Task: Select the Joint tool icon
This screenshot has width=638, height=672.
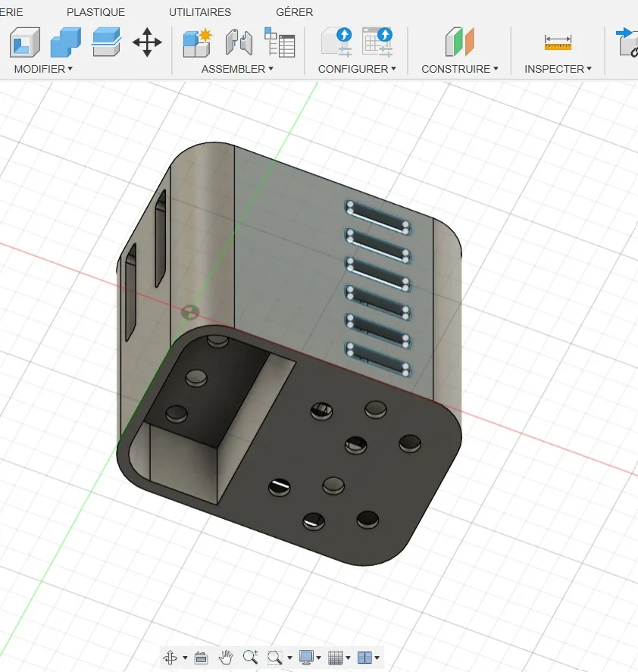Action: (x=239, y=42)
